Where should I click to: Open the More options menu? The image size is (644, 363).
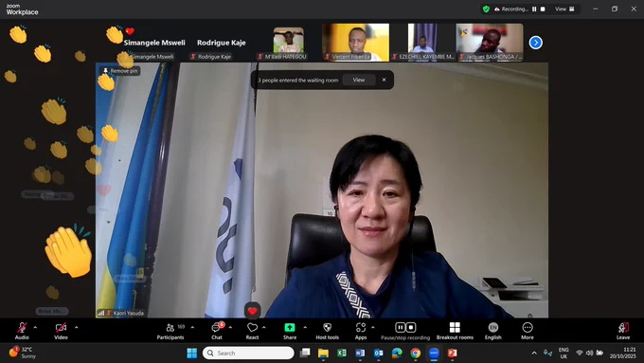(528, 331)
